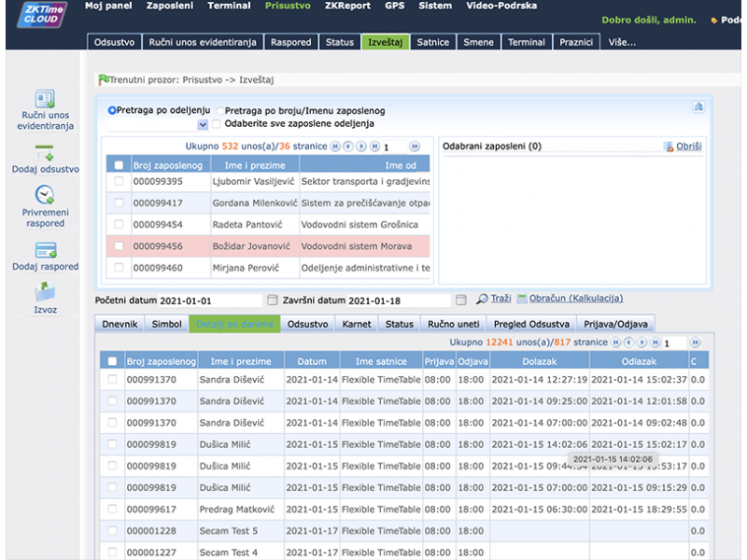
Task: Jump to entered page in report results
Action: click(x=695, y=343)
